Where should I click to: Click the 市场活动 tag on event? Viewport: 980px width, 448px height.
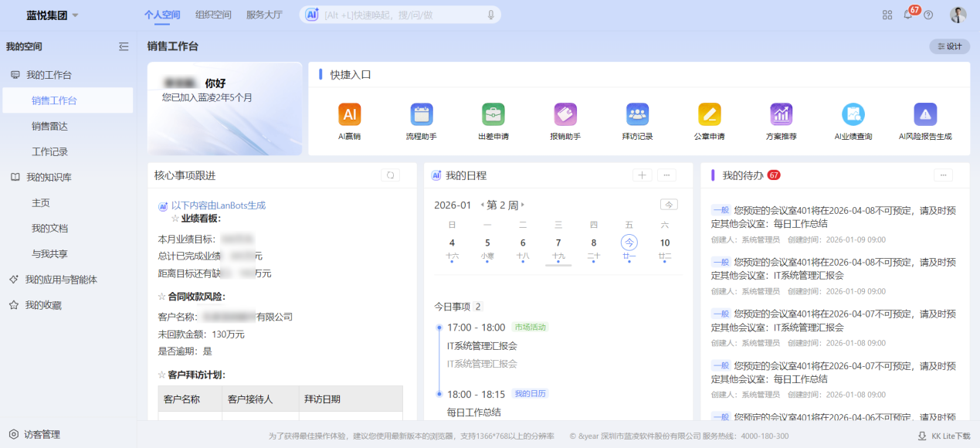click(x=530, y=328)
